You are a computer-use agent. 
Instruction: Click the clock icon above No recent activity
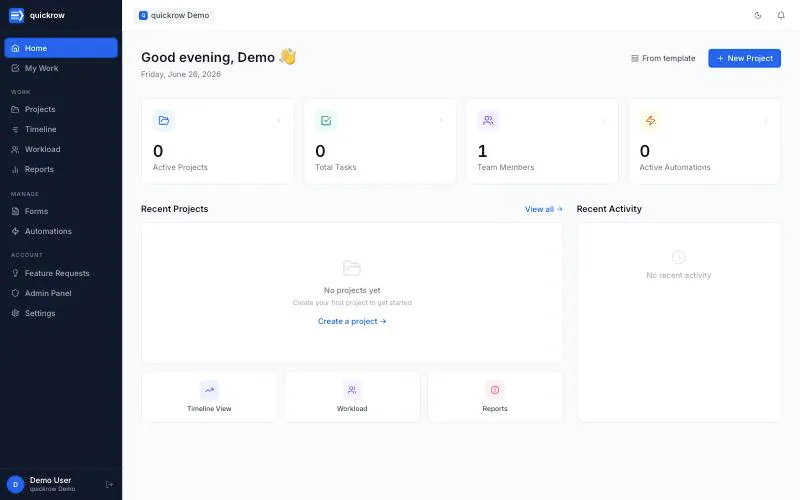click(x=679, y=257)
